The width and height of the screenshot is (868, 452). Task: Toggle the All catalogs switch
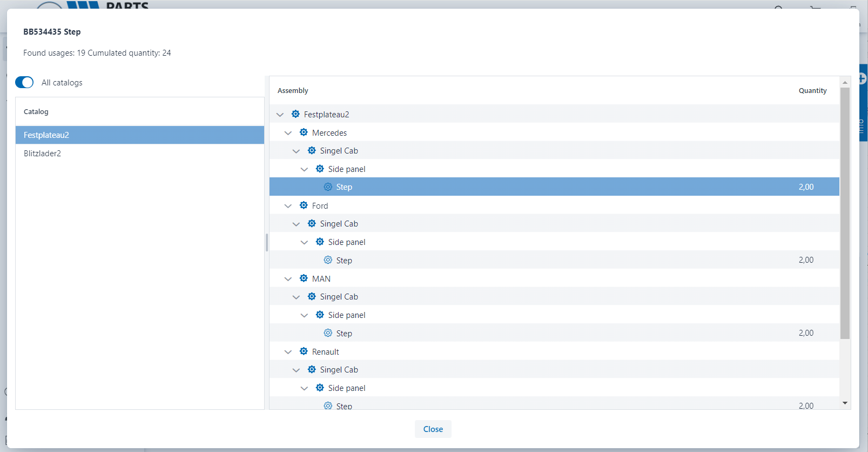pyautogui.click(x=24, y=82)
